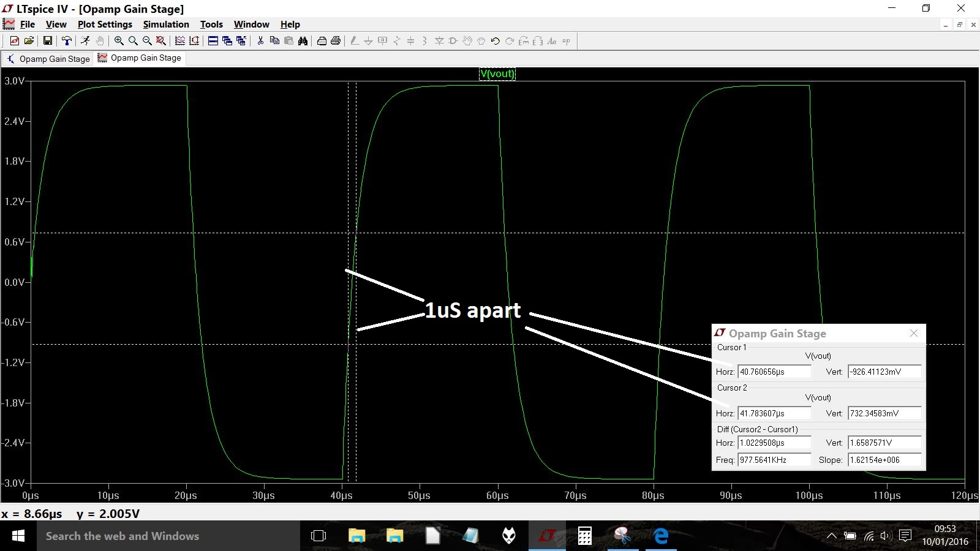Click the Diff Horz field 1.0229508µs
This screenshot has width=980, height=551.
pos(775,443)
